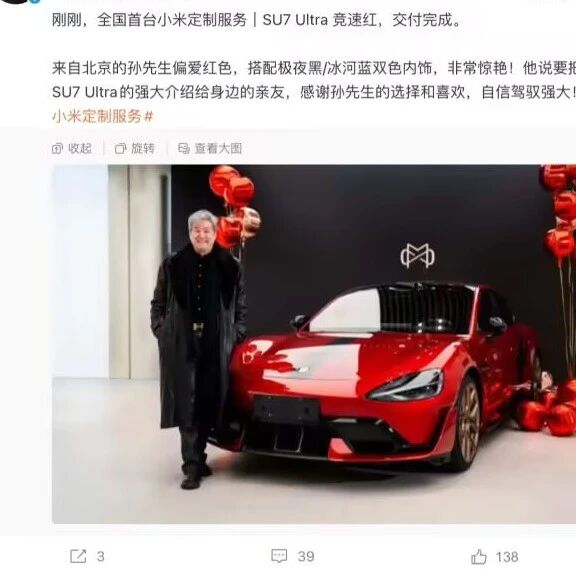Click the view large image icon
The image size is (576, 576).
pyautogui.click(x=184, y=148)
